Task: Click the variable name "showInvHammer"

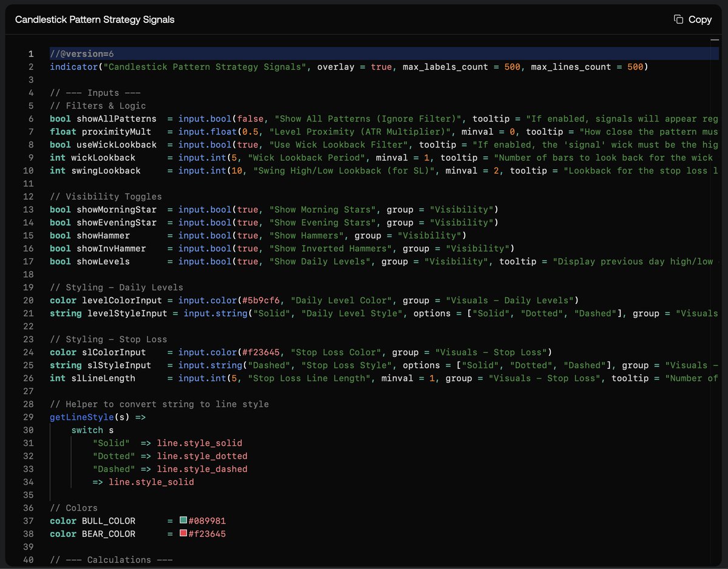Action: [111, 248]
